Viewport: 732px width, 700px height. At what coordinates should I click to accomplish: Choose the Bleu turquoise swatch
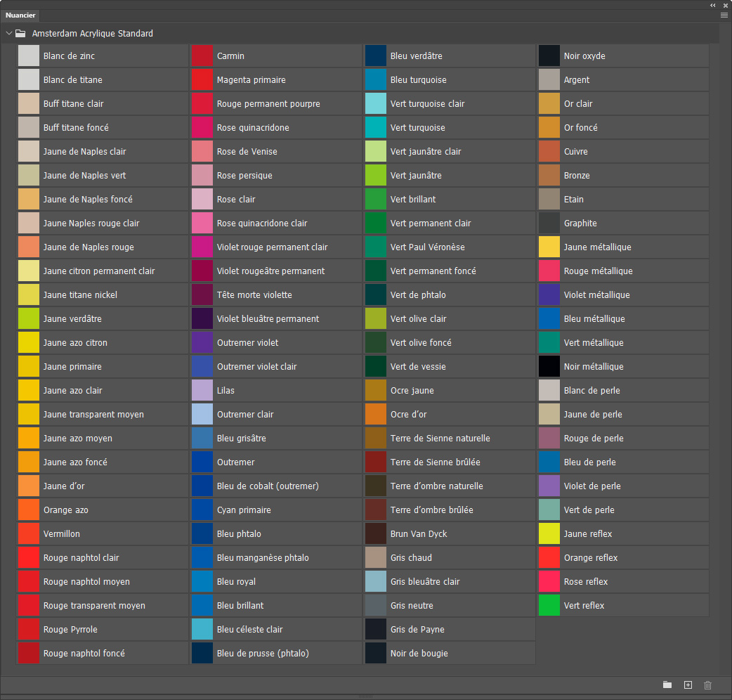pos(376,80)
